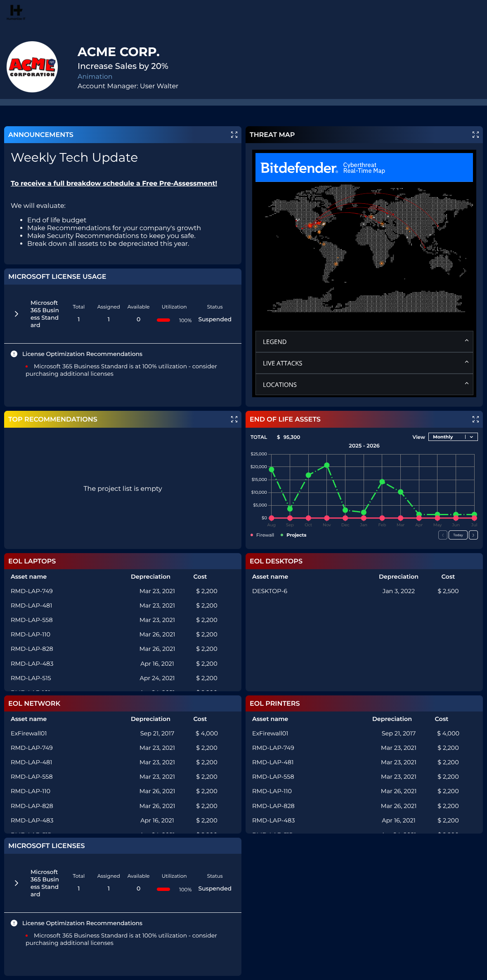Click Depreciation column header in EOL Laptops
Viewport: 487px width, 980px height.
click(x=151, y=576)
